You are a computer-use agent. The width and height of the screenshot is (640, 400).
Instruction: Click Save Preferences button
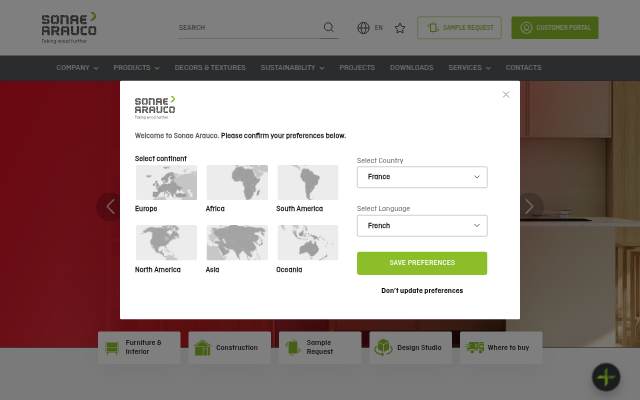pyautogui.click(x=422, y=263)
